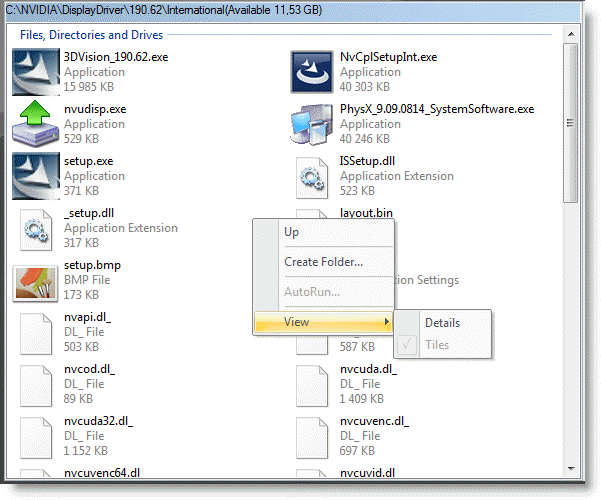Viewport: 601px width, 500px height.
Task: Click the 15 985 KB size text
Action: [x=89, y=87]
